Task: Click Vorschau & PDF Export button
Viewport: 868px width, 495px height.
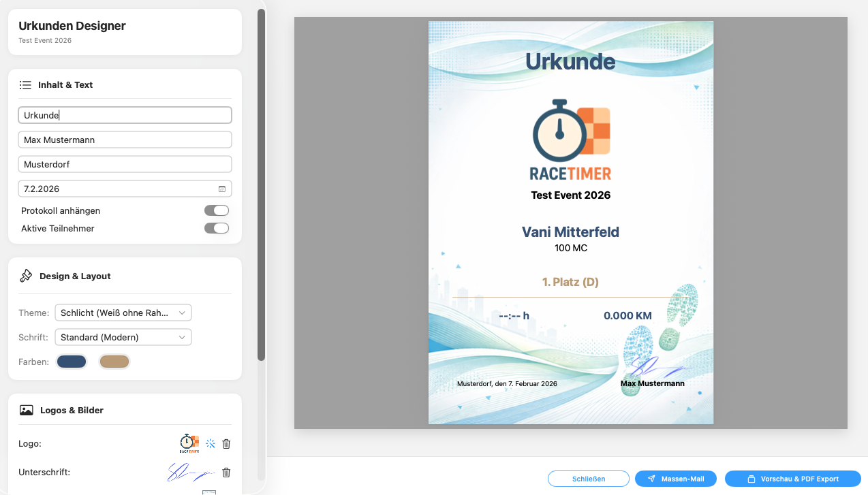Action: (793, 479)
